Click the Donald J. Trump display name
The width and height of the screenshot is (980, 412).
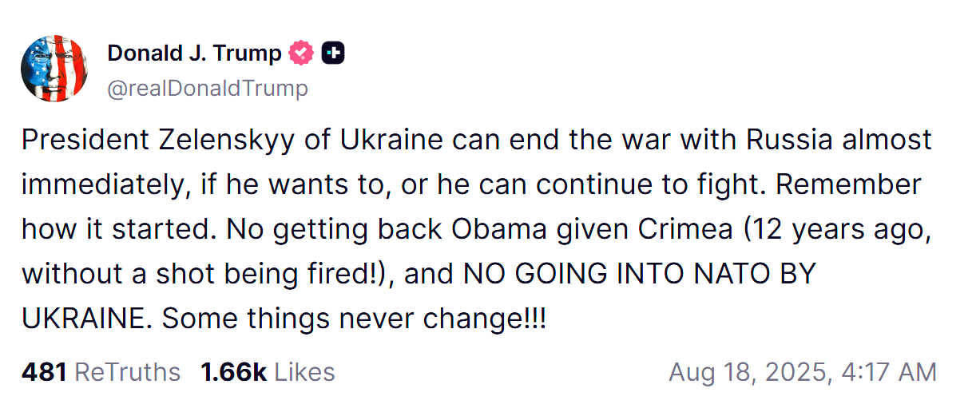pyautogui.click(x=194, y=53)
